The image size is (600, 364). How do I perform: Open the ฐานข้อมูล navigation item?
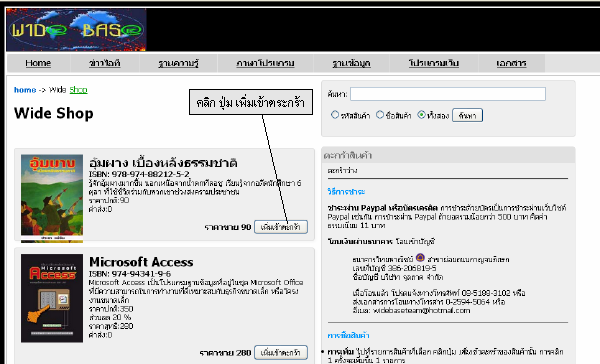coord(351,63)
